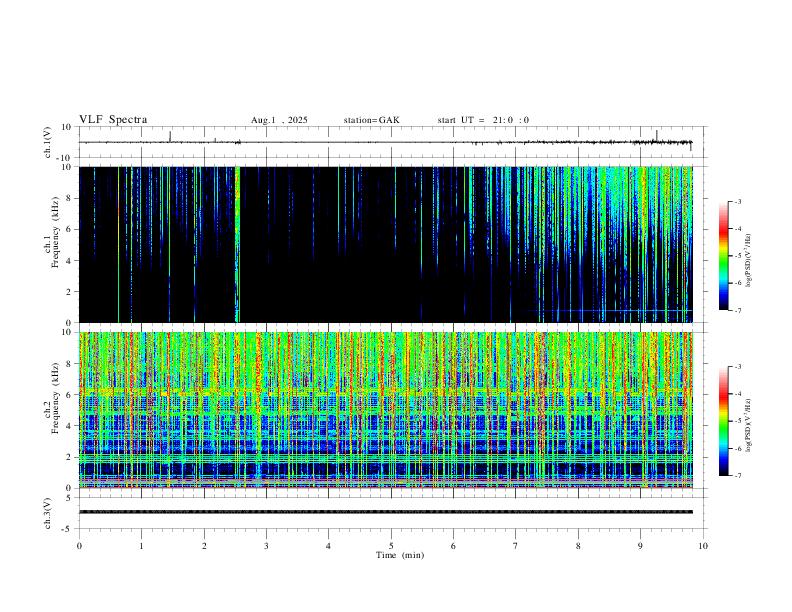
Task: Click the ch.2 spectrogram colorbar
Action: coord(723,421)
